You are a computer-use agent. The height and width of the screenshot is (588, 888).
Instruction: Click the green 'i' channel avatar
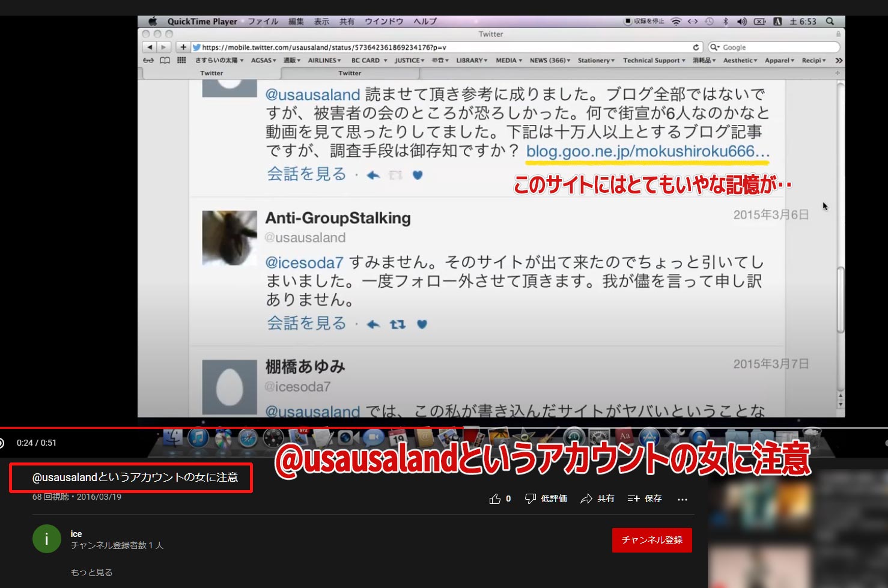pyautogui.click(x=47, y=539)
